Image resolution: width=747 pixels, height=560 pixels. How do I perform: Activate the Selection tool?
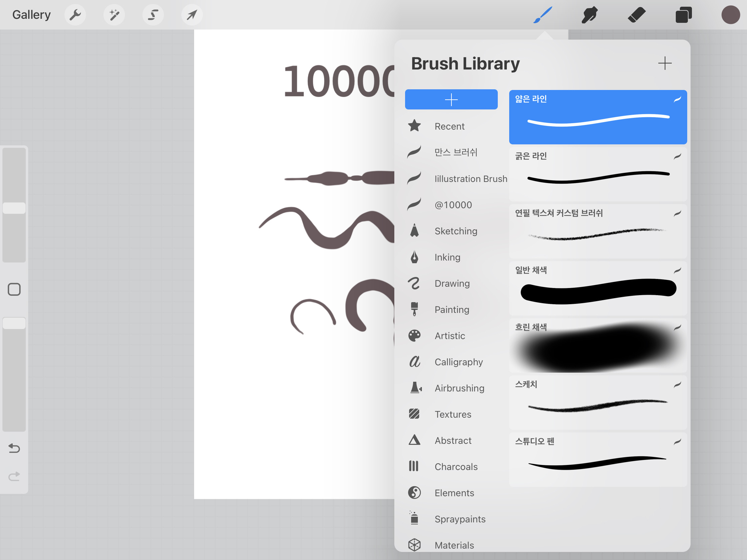[x=153, y=15]
